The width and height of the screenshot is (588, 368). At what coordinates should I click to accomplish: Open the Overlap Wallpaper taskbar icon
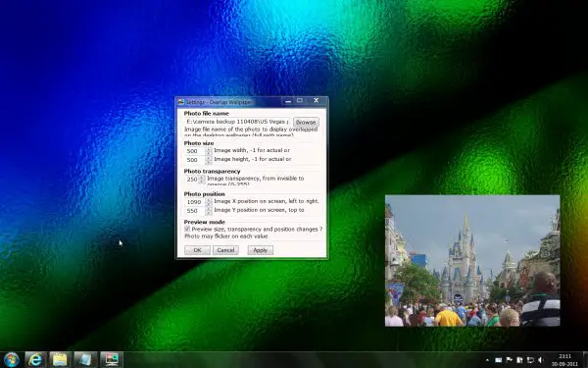click(x=112, y=360)
